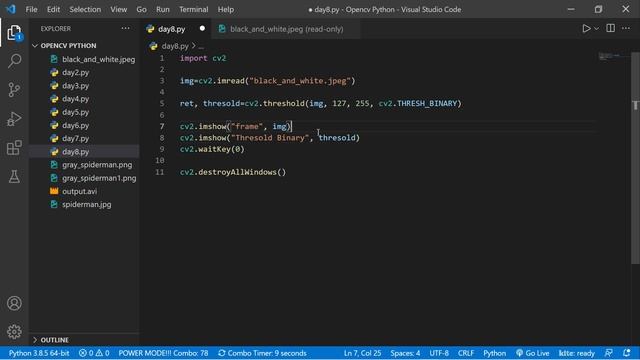Click errors and warnings status indicator
This screenshot has width=640, height=360.
94,353
